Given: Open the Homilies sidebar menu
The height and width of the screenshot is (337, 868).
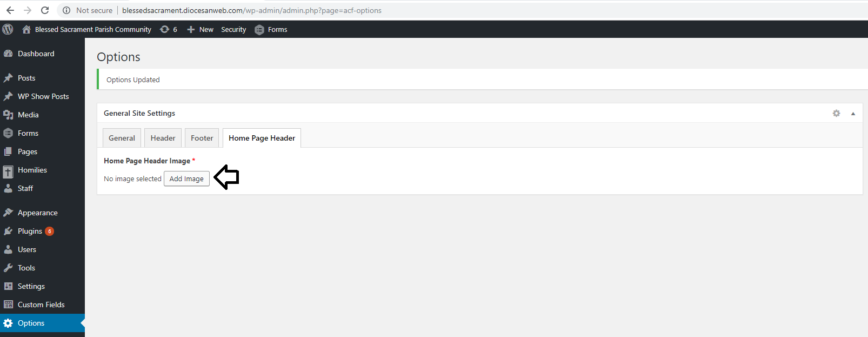Looking at the screenshot, I should click(x=32, y=170).
